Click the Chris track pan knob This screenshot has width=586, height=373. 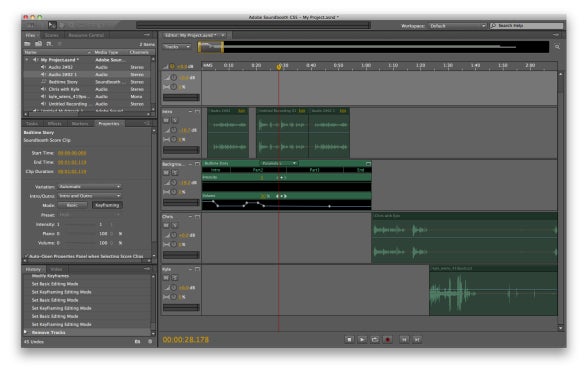click(x=174, y=244)
